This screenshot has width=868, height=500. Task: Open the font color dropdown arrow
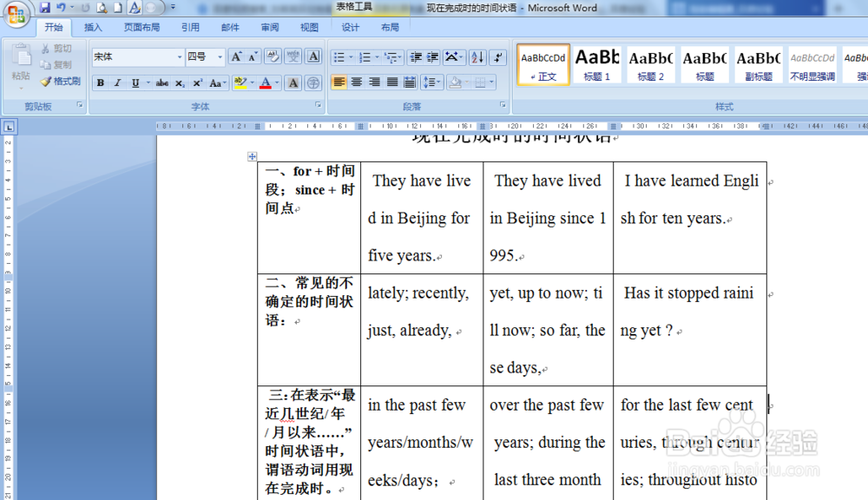(275, 82)
